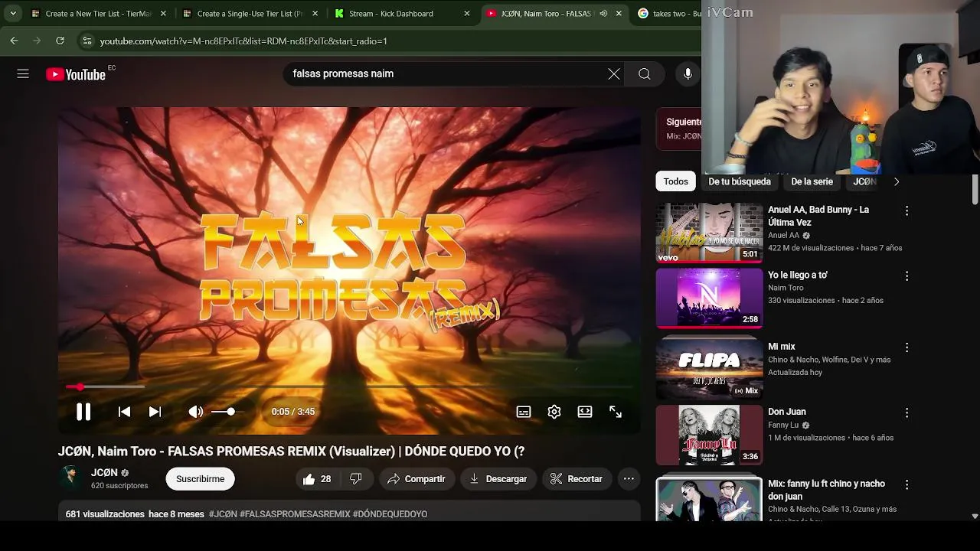The height and width of the screenshot is (551, 980).
Task: Skip to previous video
Action: point(124,412)
